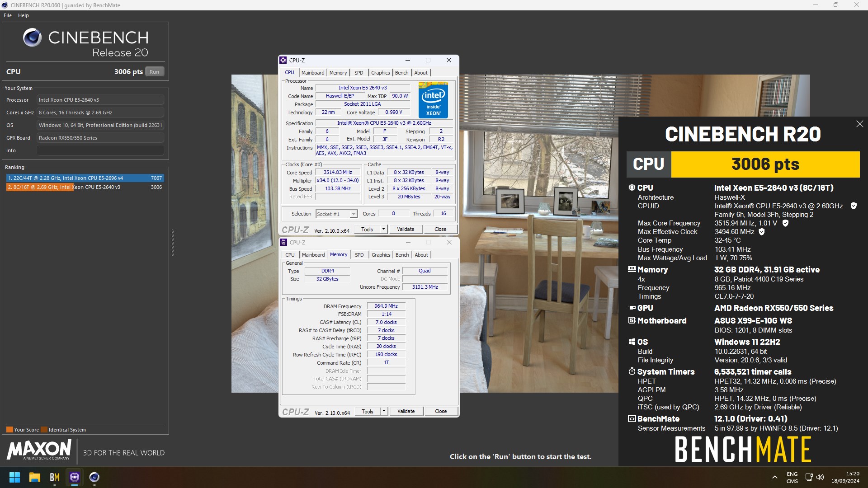
Task: Switch to Memory tab in upper CPU-Z
Action: point(338,73)
